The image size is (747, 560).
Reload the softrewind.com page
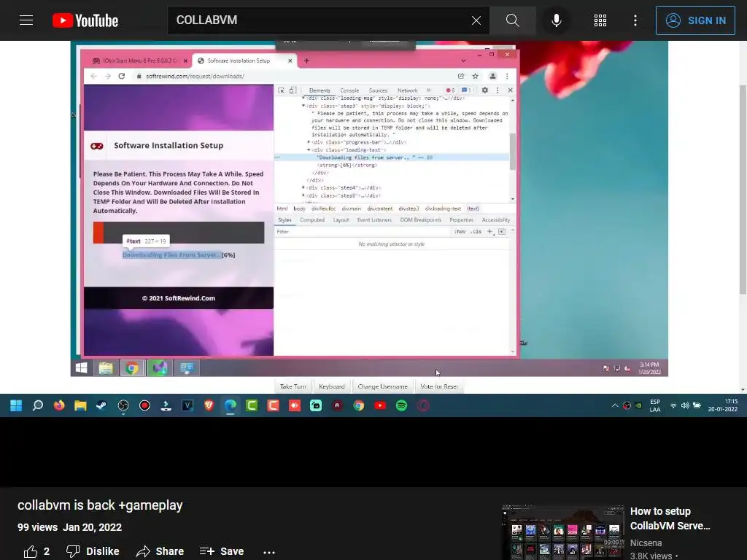point(122,76)
